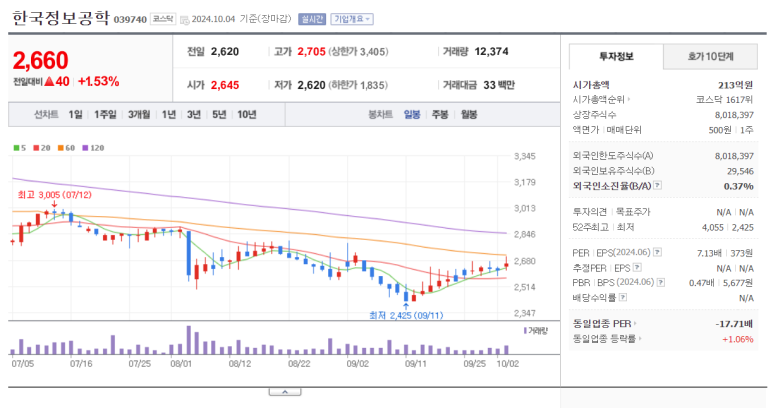This screenshot has width=773, height=408.
Task: Select the 1년 line chart period
Action: click(169, 114)
